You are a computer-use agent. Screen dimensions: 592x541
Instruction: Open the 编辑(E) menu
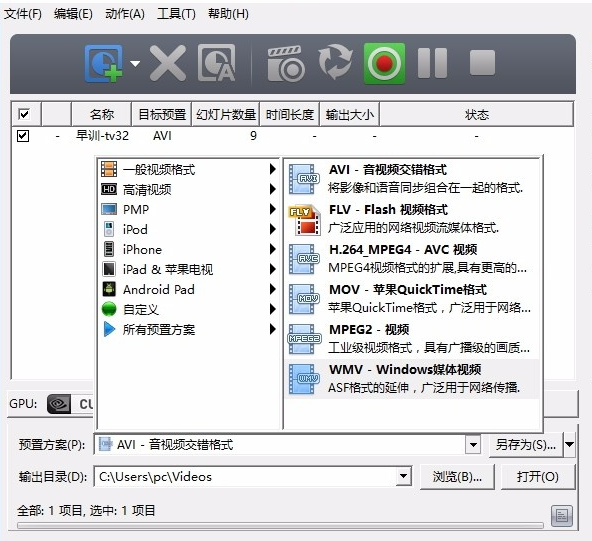point(73,14)
